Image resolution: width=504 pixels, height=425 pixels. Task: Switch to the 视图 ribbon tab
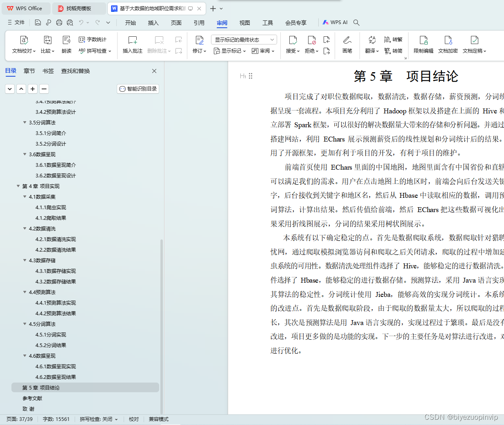tap(244, 23)
